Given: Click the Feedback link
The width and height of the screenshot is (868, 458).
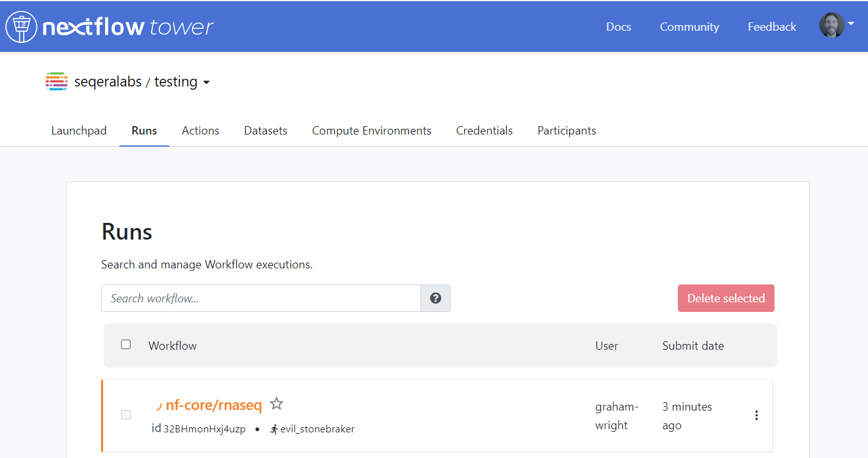Looking at the screenshot, I should (772, 27).
